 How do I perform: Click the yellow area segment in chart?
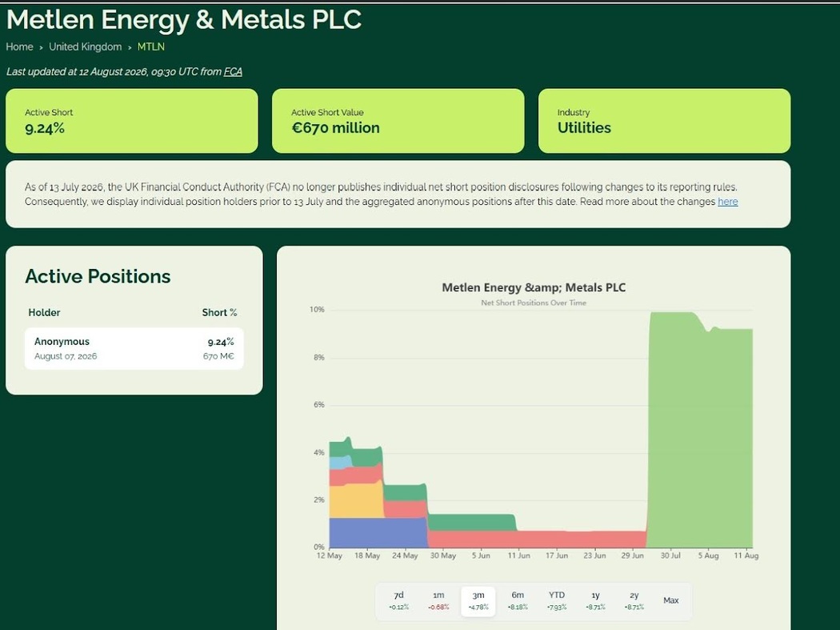355,501
